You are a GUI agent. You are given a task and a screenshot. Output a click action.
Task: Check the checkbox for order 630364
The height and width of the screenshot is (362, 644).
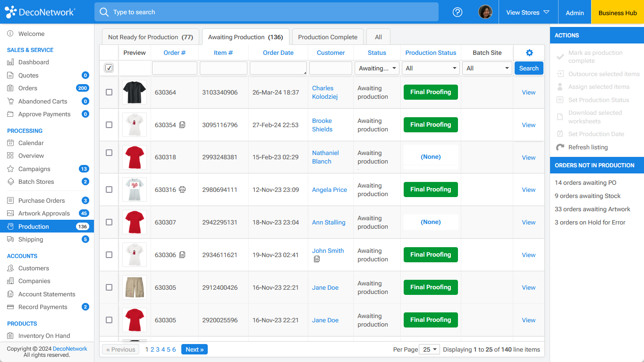[x=109, y=92]
